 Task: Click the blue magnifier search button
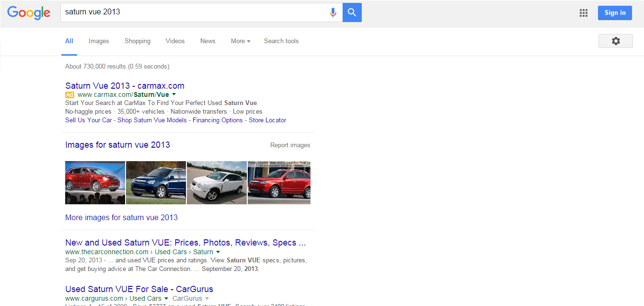[352, 12]
